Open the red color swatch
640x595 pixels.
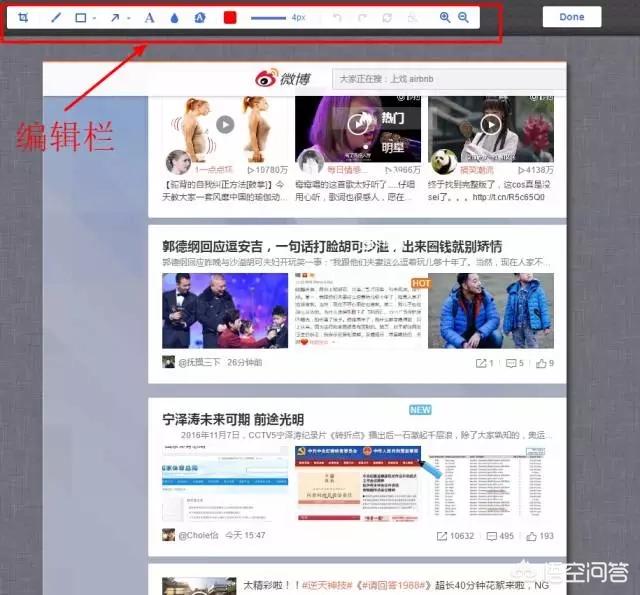230,18
